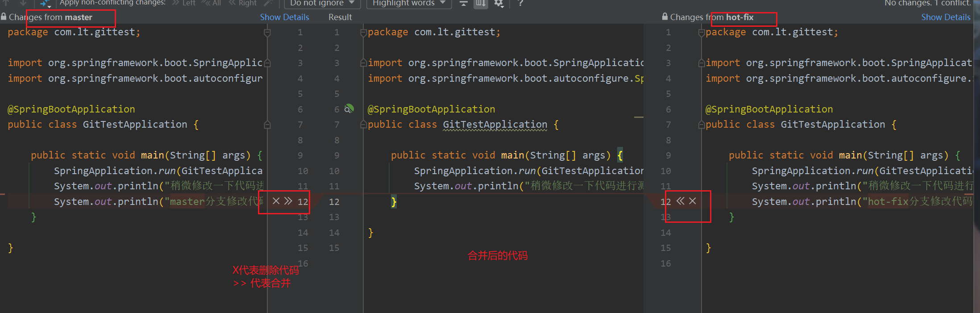This screenshot has width=980, height=313.
Task: Click the lock icon beside Changes from hot-fix
Action: coord(665,17)
